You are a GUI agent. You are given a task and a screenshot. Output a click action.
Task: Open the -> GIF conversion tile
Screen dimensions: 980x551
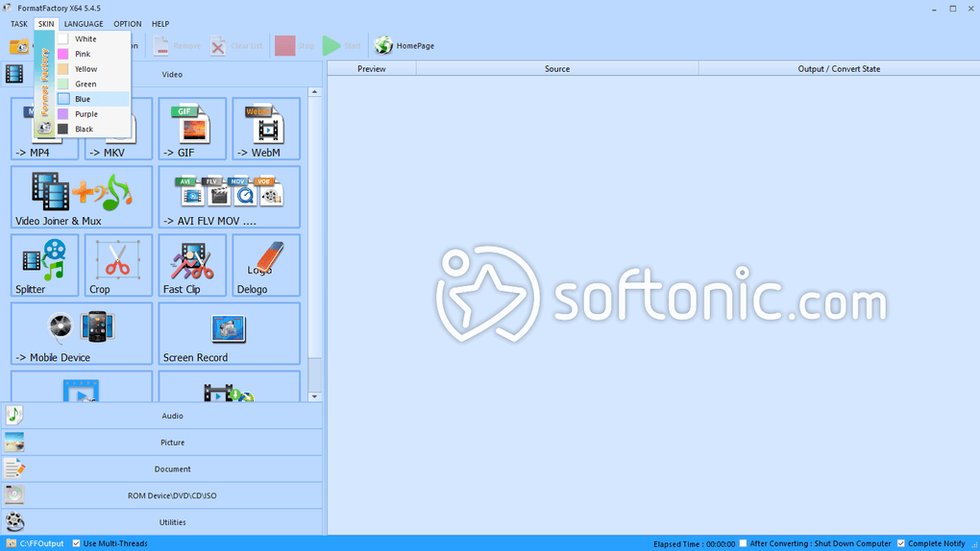click(x=192, y=129)
